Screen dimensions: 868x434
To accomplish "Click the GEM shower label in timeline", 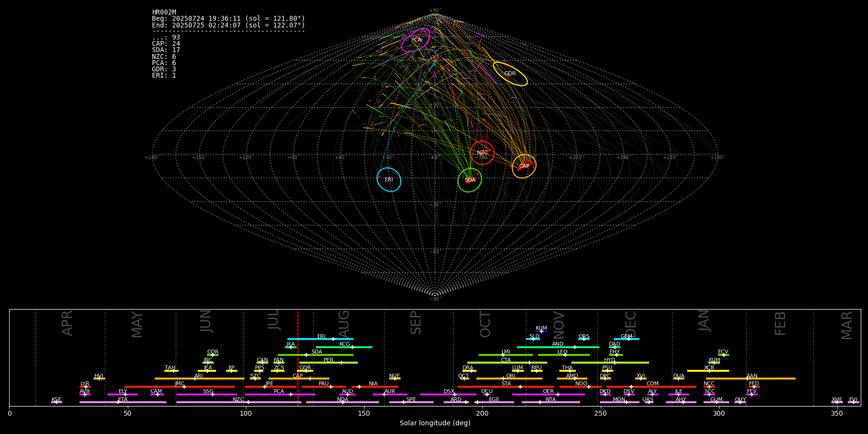I will 626,337.
